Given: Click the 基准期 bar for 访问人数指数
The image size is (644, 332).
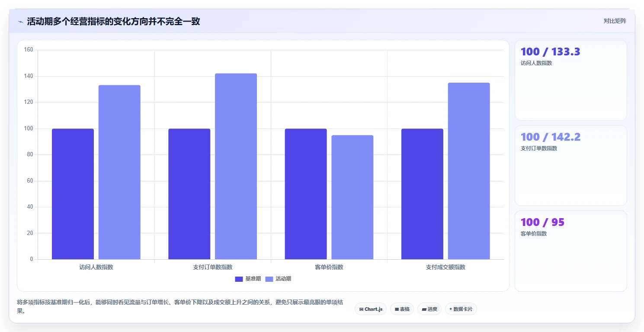Looking at the screenshot, I should click(x=73, y=194).
